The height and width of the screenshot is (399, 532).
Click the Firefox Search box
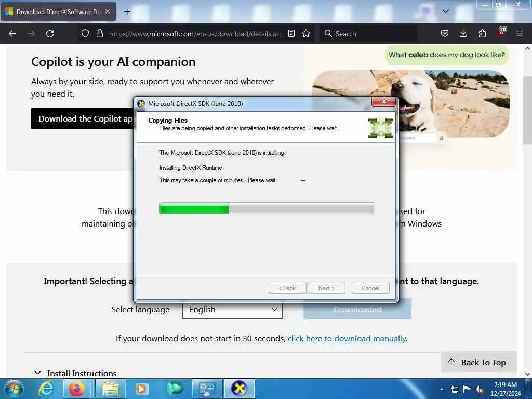coord(368,34)
